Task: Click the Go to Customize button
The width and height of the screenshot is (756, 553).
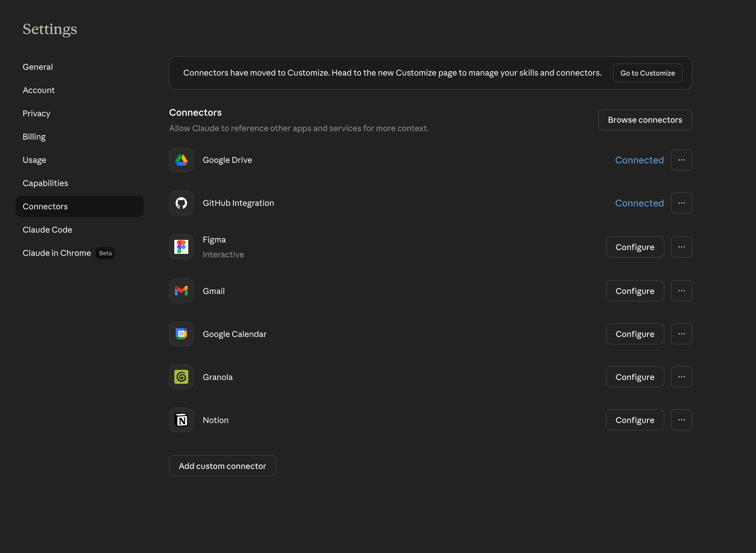Action: pyautogui.click(x=648, y=73)
